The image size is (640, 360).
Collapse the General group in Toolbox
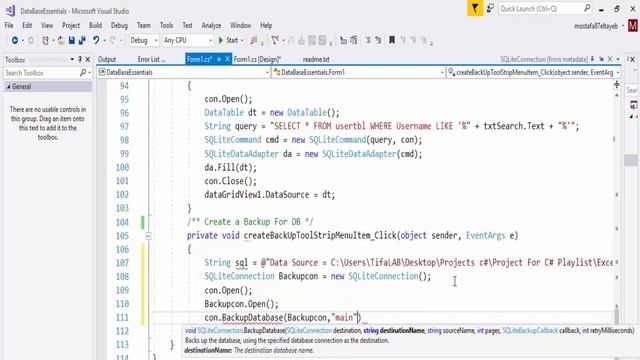tap(9, 87)
